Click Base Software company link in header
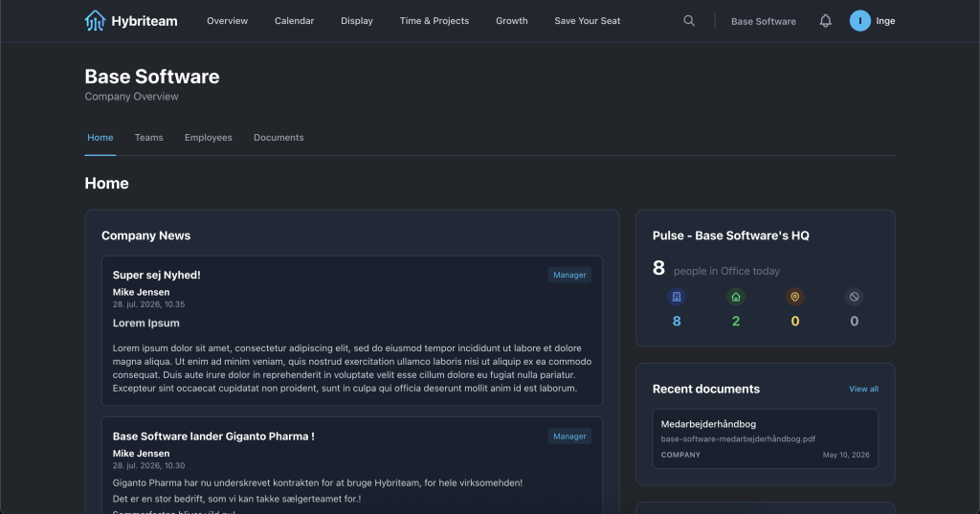The image size is (980, 514). coord(764,21)
